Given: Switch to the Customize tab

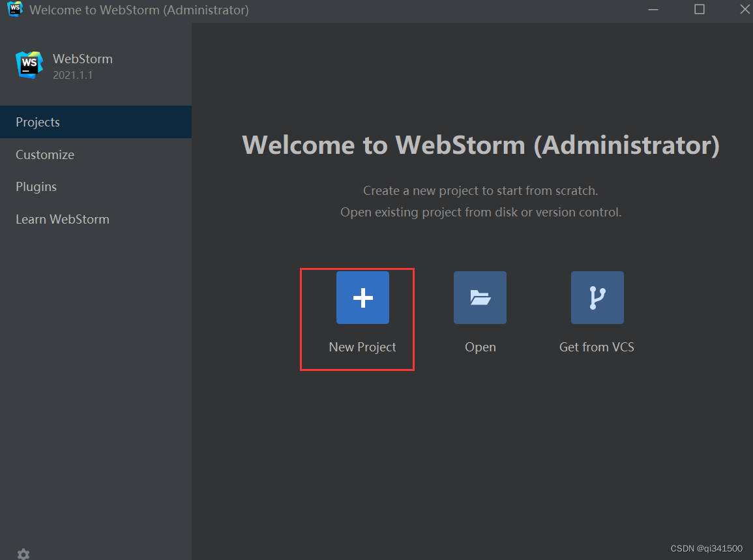Looking at the screenshot, I should pyautogui.click(x=96, y=155).
